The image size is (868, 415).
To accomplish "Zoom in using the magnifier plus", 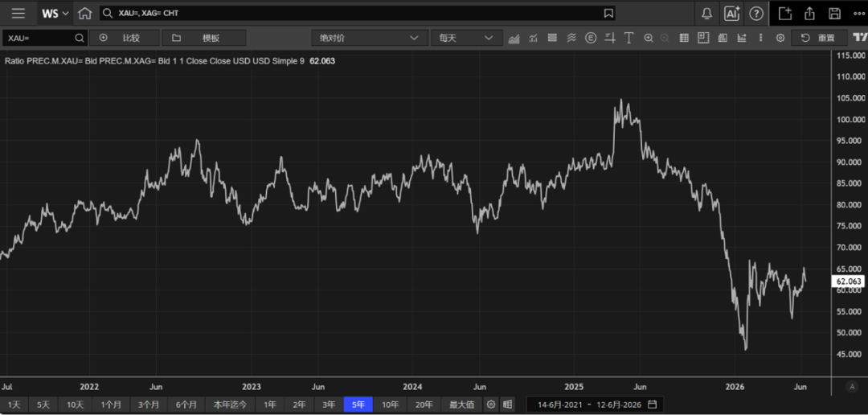I will coord(649,39).
